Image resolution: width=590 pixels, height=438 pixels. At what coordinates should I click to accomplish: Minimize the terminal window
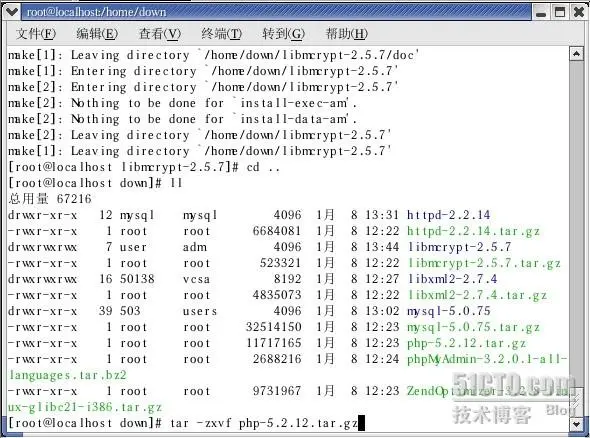point(541,12)
